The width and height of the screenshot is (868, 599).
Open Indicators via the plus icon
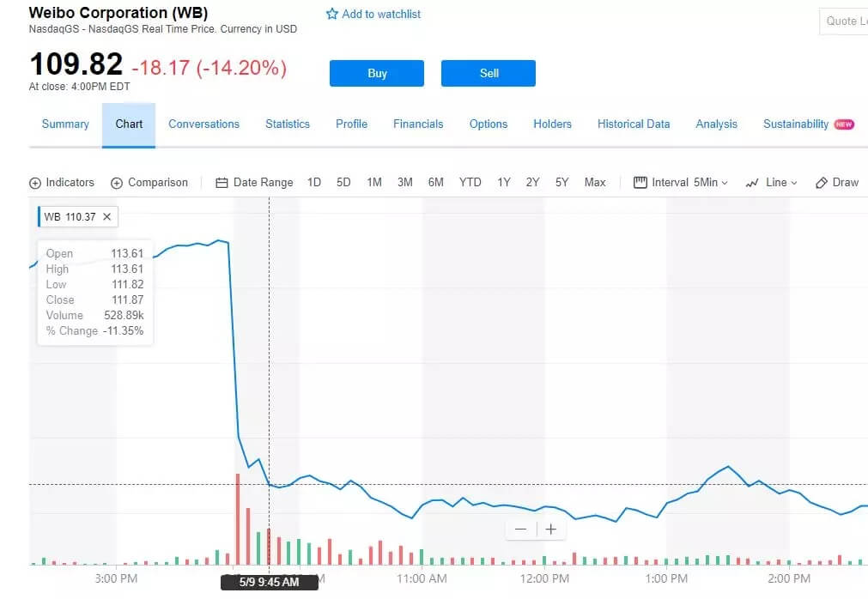click(35, 183)
